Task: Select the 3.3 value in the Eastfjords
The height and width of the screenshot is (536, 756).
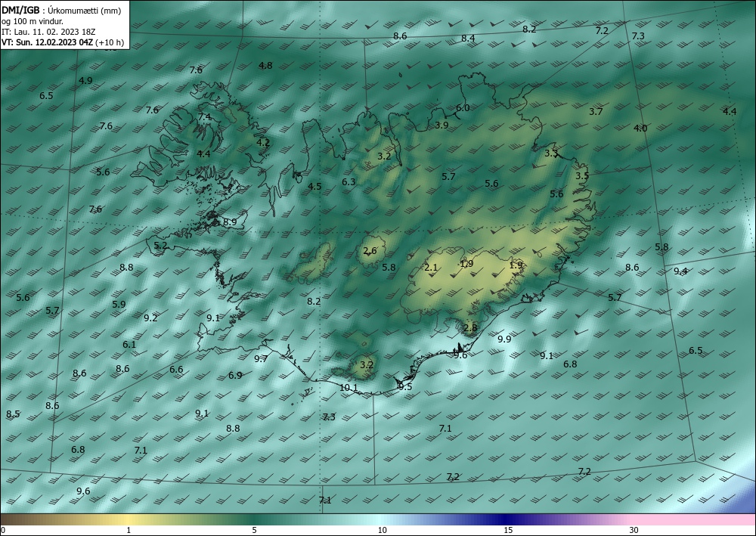Action: (x=551, y=153)
